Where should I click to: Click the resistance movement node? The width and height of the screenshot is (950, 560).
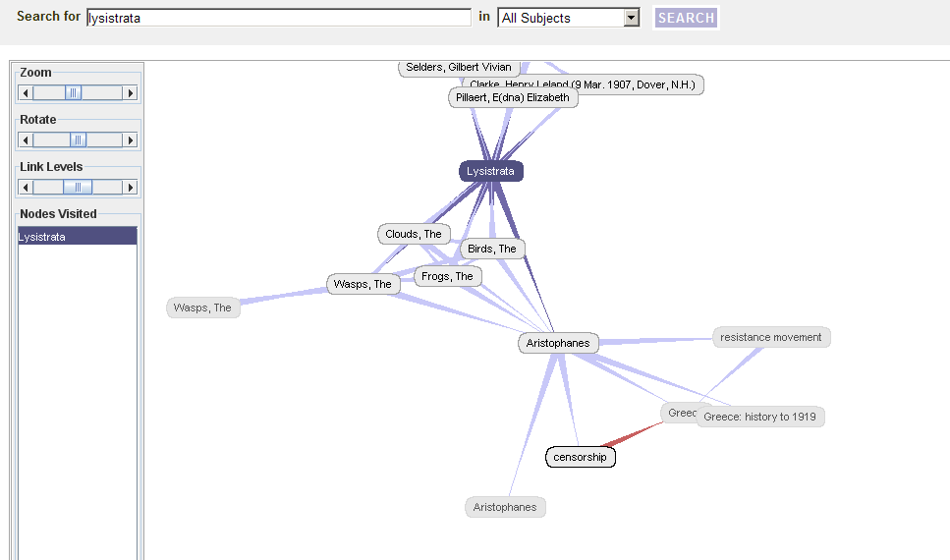[x=771, y=337]
